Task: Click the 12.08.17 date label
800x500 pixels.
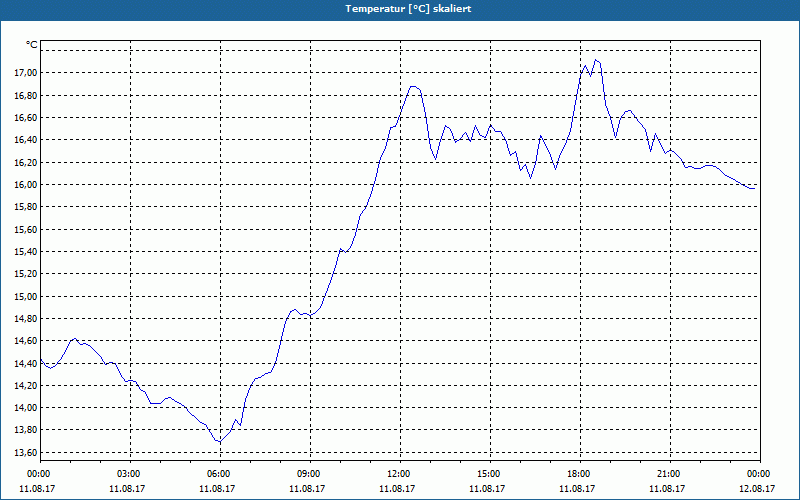Action: tap(757, 489)
